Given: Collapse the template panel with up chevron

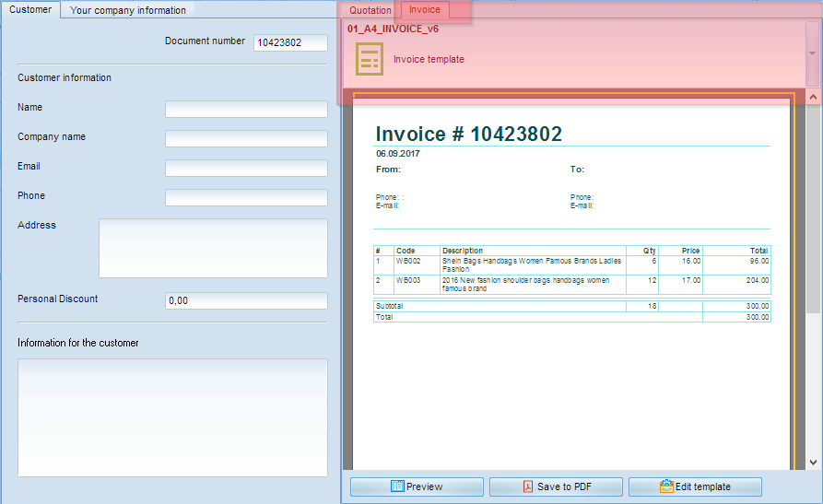Looking at the screenshot, I should 813,97.
